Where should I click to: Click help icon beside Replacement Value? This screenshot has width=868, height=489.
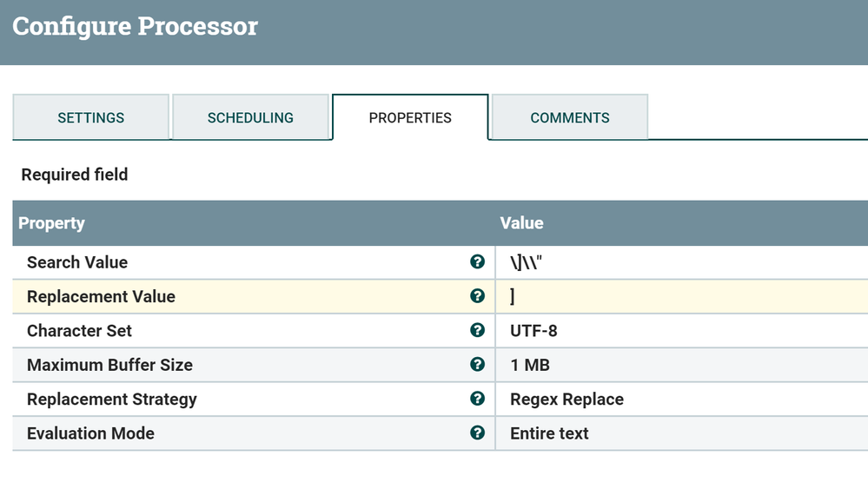[477, 296]
